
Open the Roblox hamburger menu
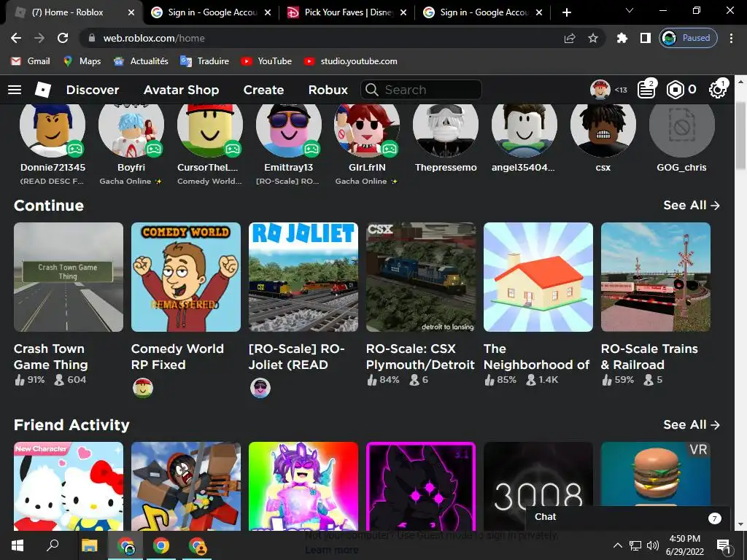click(15, 90)
